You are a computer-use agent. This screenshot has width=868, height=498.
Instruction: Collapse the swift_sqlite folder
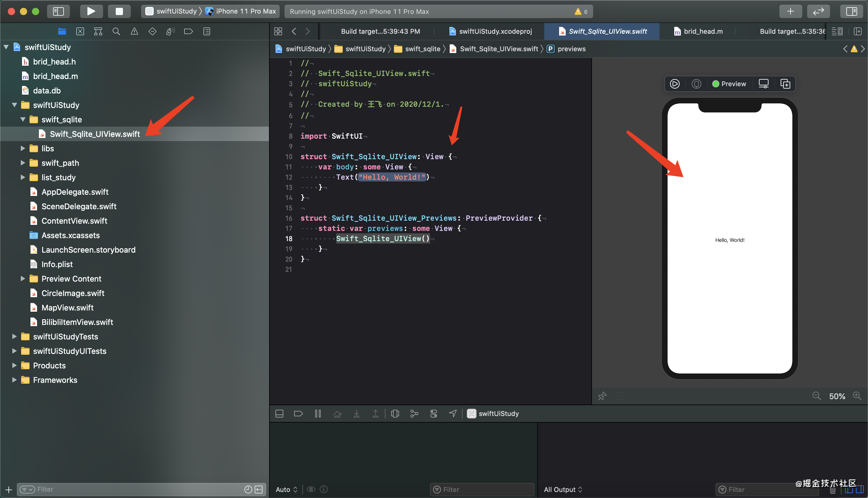click(23, 119)
